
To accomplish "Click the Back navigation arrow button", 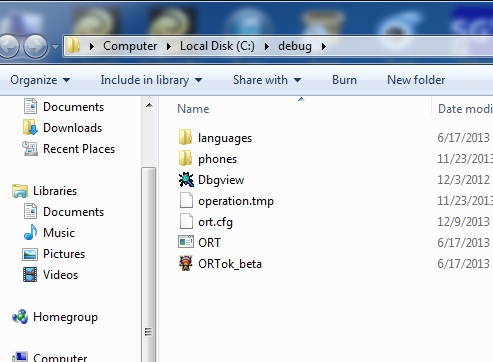I will pos(8,46).
